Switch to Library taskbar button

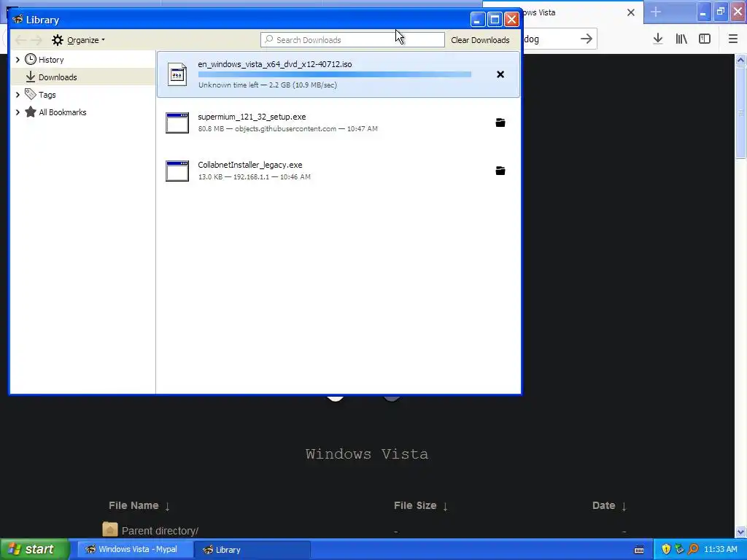tap(252, 549)
